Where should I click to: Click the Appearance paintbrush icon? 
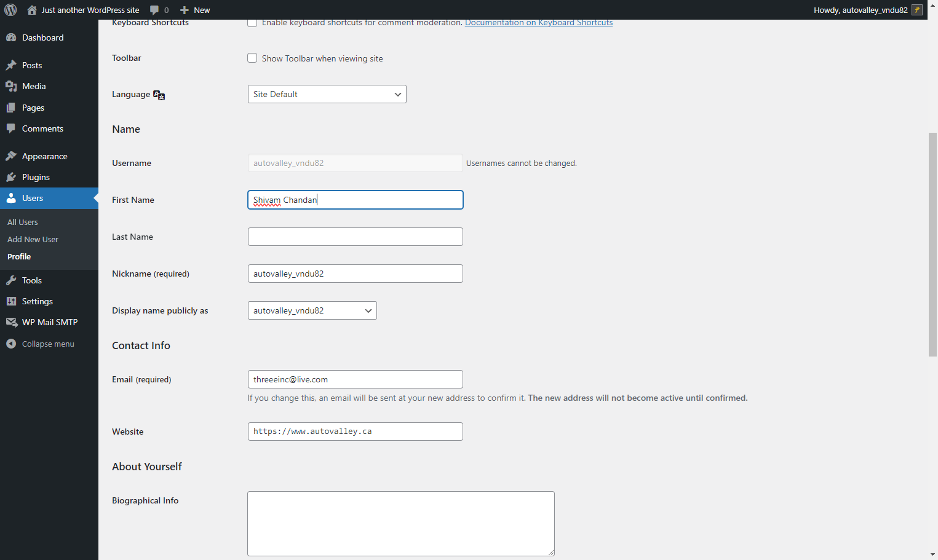tap(11, 156)
